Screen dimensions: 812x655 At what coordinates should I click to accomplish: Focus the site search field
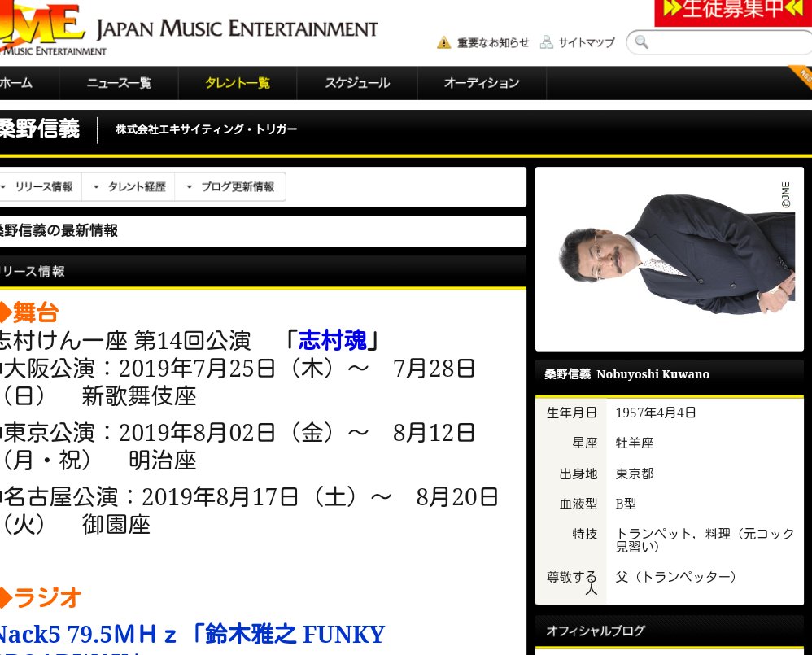[x=720, y=42]
